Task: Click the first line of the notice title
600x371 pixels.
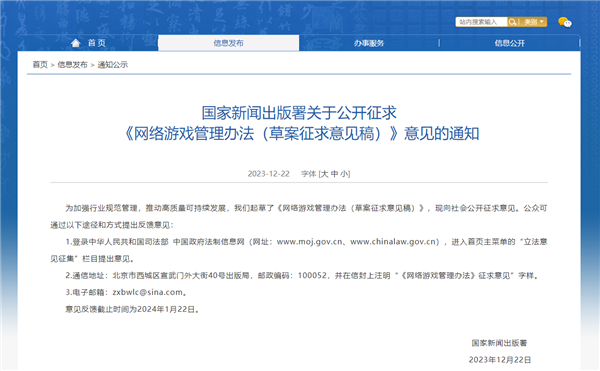Action: tap(299, 113)
